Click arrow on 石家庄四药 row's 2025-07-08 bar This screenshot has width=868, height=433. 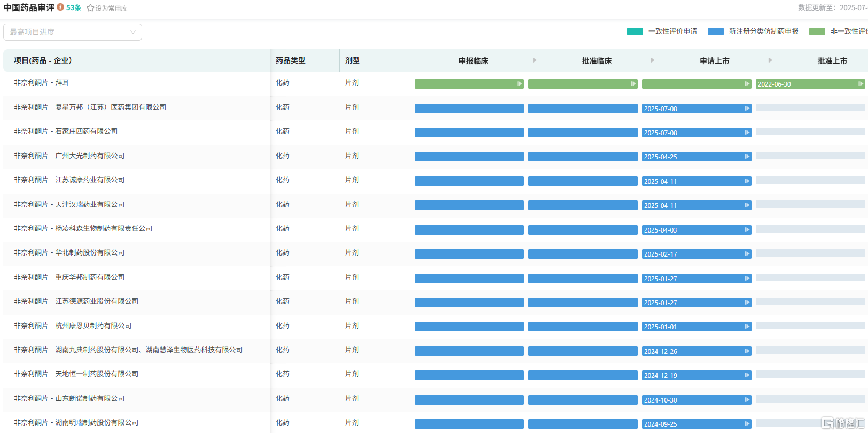[x=747, y=133]
